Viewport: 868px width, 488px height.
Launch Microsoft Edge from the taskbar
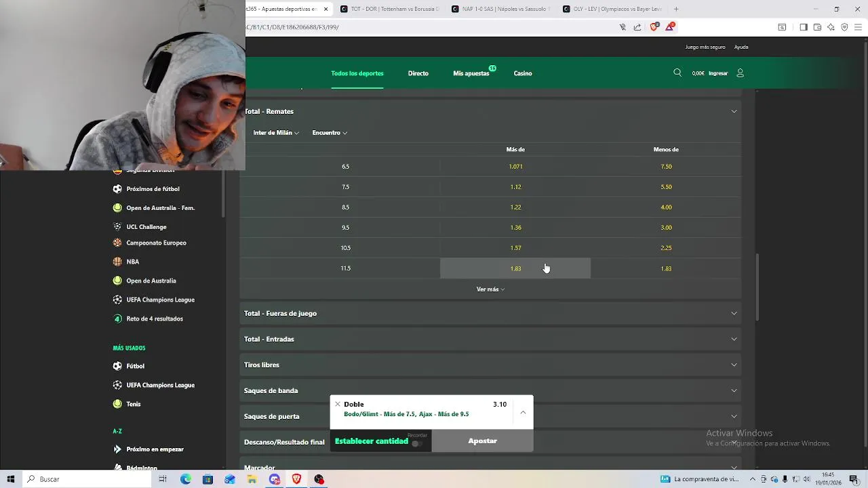[186, 479]
